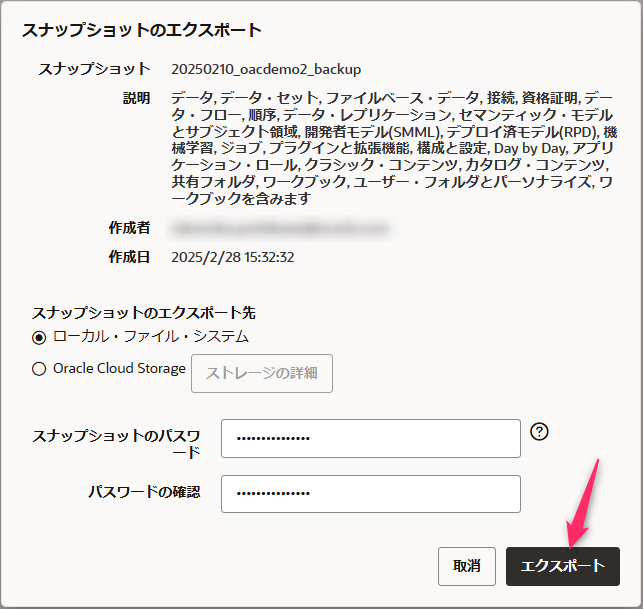Select Oracle Cloud Storage radio option

tap(39, 369)
